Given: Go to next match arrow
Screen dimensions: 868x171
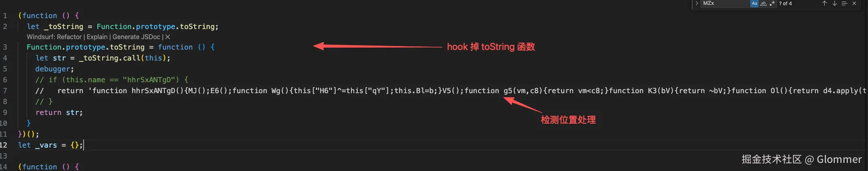Looking at the screenshot, I should (834, 3).
